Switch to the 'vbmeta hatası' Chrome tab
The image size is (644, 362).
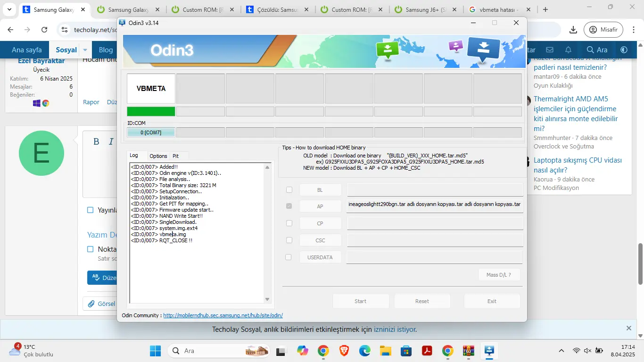tap(500, 9)
